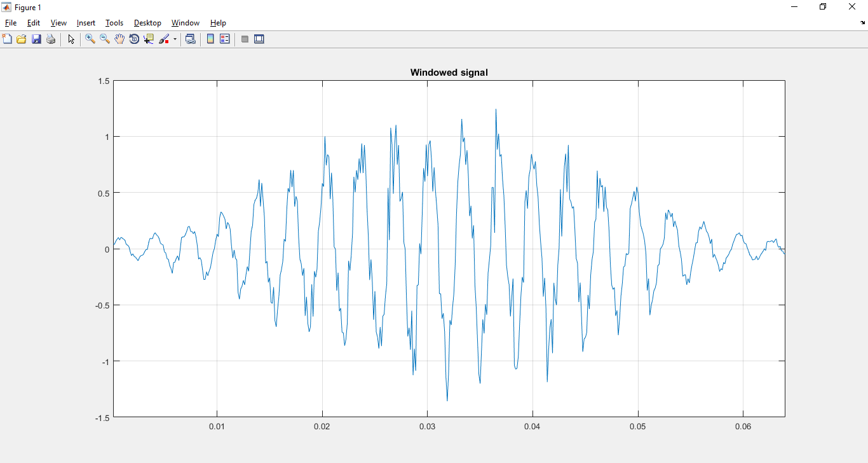Image resolution: width=868 pixels, height=463 pixels.
Task: Open the View menu
Action: pyautogui.click(x=58, y=23)
